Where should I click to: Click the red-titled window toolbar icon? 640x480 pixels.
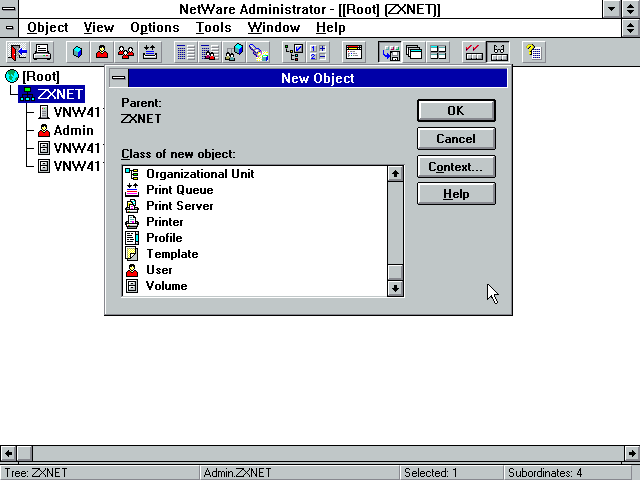coord(353,52)
